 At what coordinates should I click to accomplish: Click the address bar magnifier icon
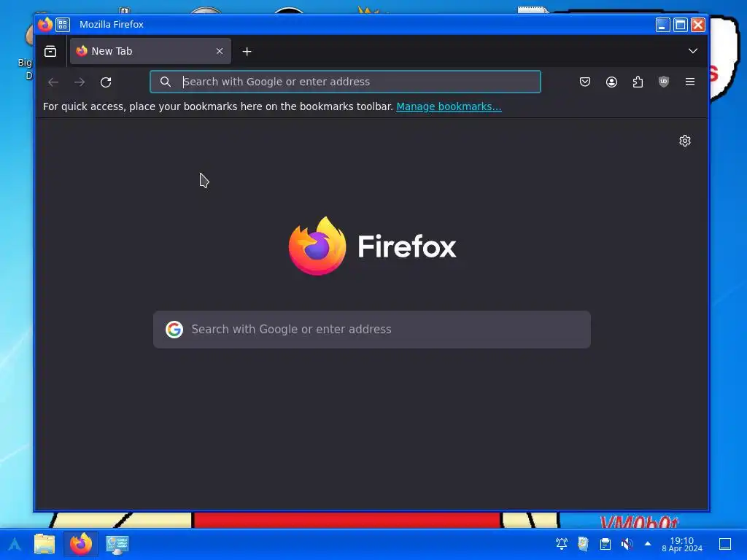click(x=166, y=82)
